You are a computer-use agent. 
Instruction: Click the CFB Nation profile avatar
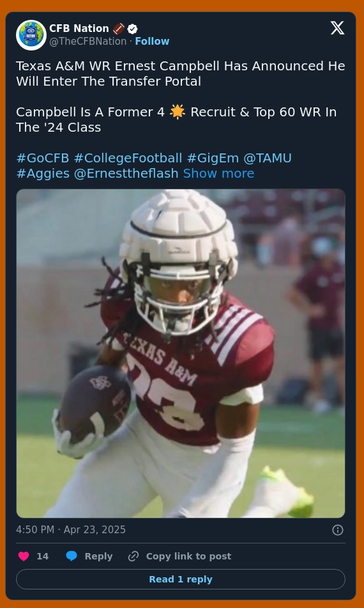point(31,35)
